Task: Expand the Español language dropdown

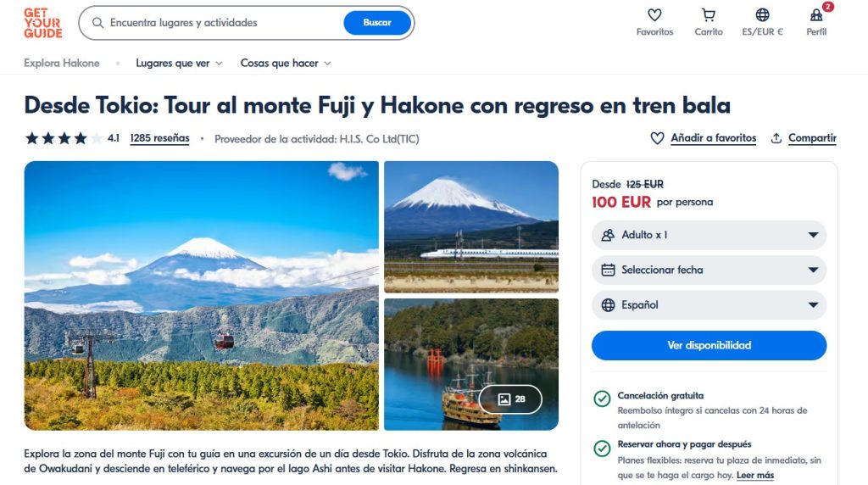Action: pyautogui.click(x=709, y=305)
